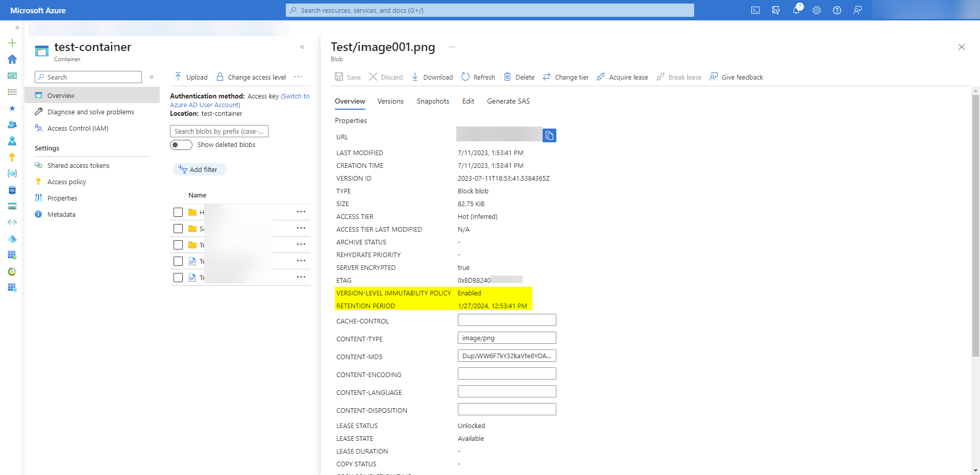
Task: Refresh the blob properties
Action: tap(478, 77)
